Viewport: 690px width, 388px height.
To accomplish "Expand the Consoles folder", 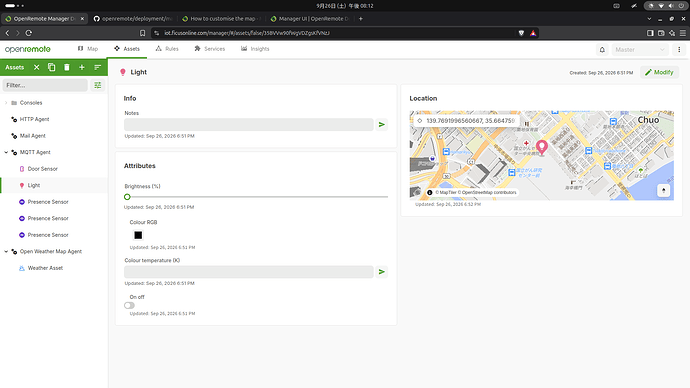I will tap(6, 103).
